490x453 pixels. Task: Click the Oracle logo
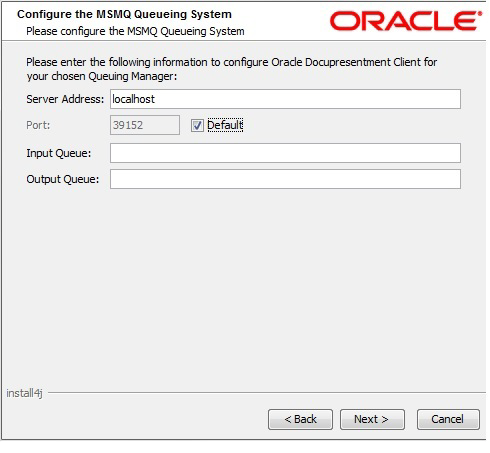pos(406,21)
